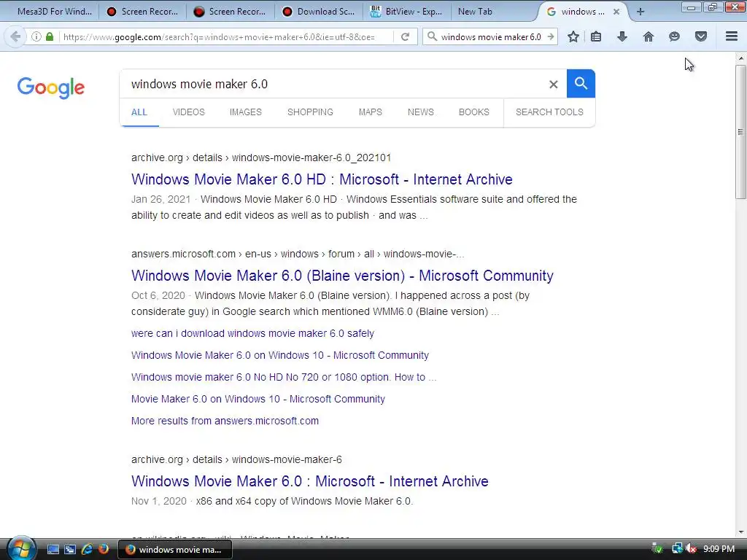Save page to Pocket

coord(701,36)
